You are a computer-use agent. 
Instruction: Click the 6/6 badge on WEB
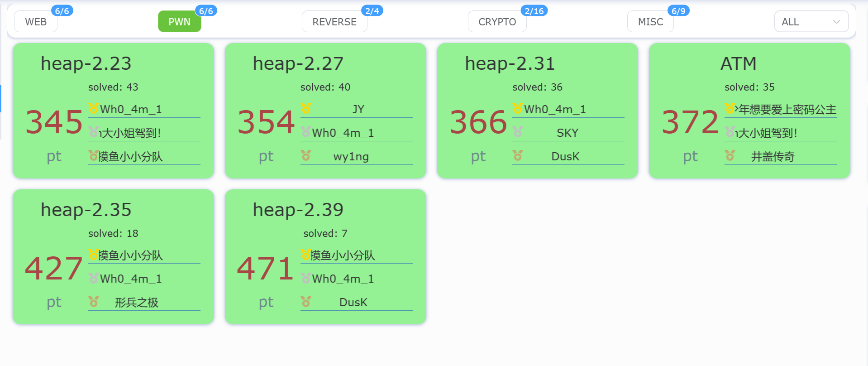click(x=62, y=11)
